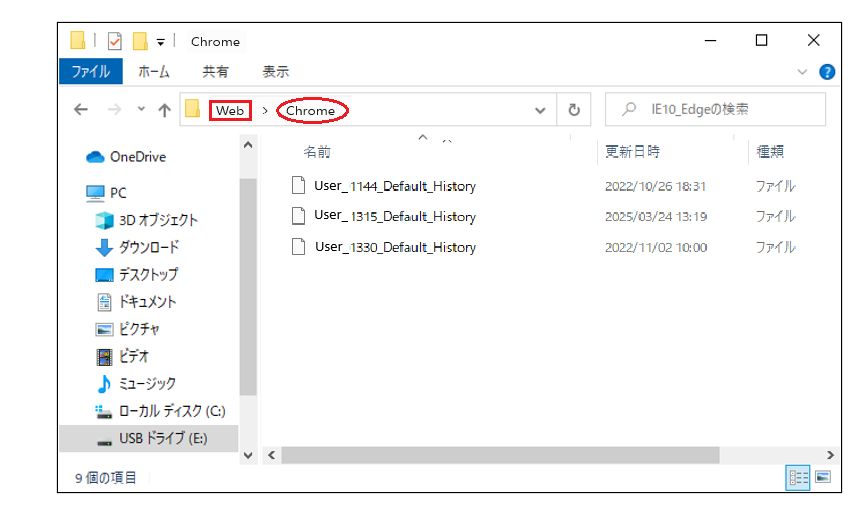This screenshot has height=507, width=860.
Task: Open ミュージック in the navigation pane
Action: click(x=136, y=384)
